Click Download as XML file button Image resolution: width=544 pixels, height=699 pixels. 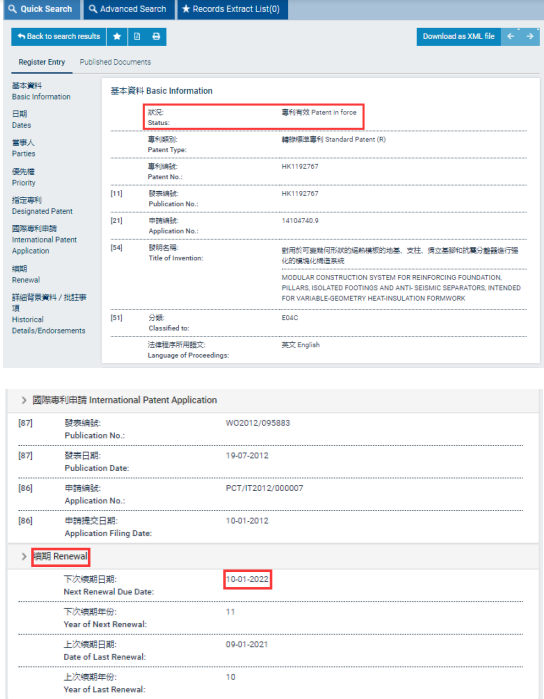click(x=459, y=37)
